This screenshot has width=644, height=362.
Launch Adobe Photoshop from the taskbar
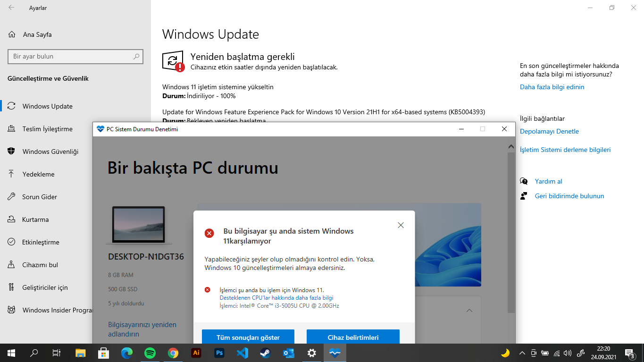(219, 353)
